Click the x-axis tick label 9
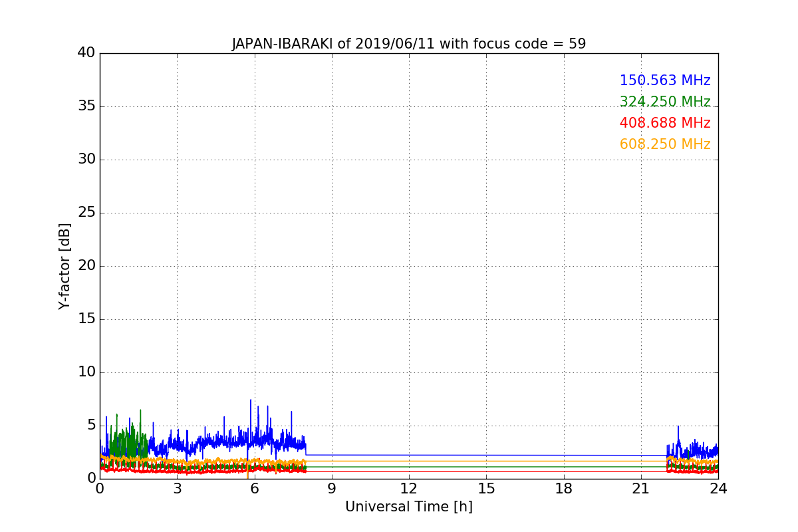Viewport: 798px width, 532px height. click(332, 488)
